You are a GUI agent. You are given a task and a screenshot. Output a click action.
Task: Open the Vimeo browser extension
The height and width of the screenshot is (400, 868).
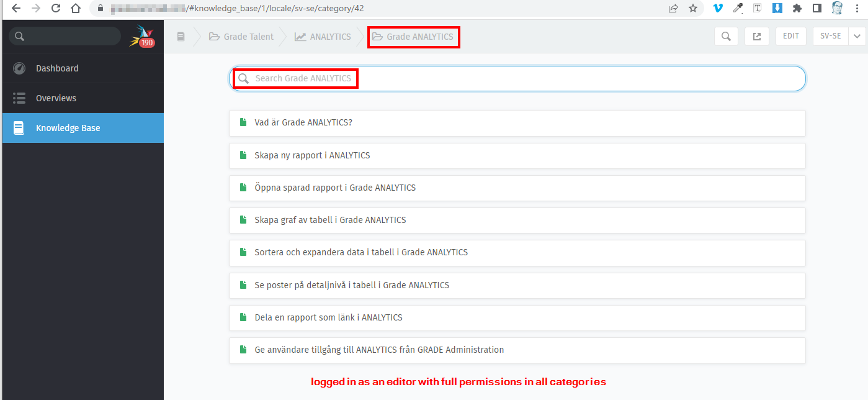pos(718,8)
